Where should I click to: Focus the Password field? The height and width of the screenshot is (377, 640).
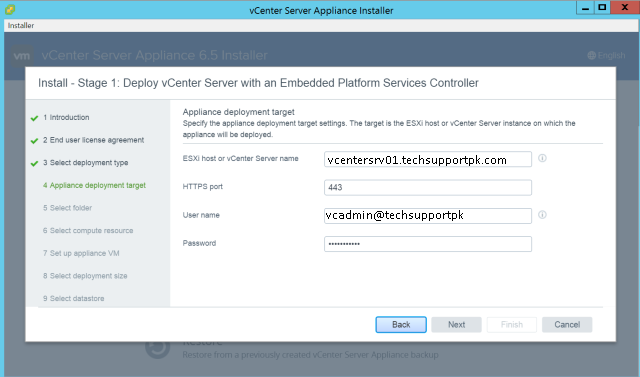point(428,244)
